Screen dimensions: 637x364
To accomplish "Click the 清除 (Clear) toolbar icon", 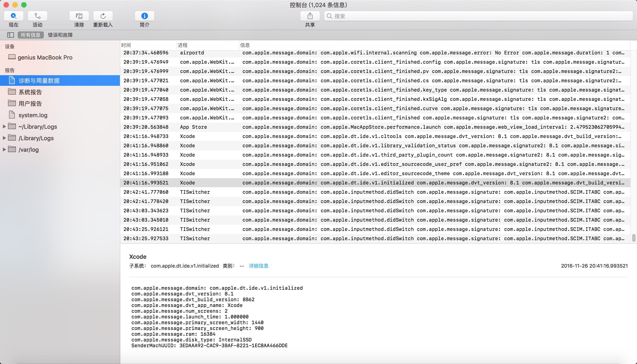I will (x=79, y=16).
